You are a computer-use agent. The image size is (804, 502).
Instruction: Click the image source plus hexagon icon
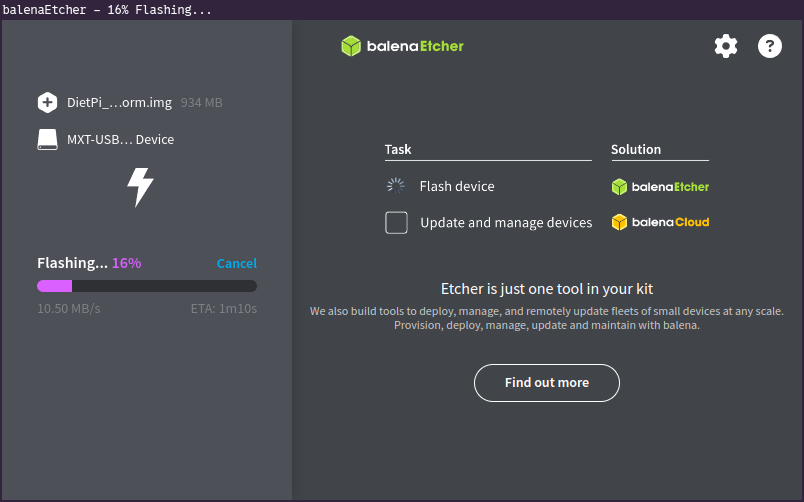[47, 102]
